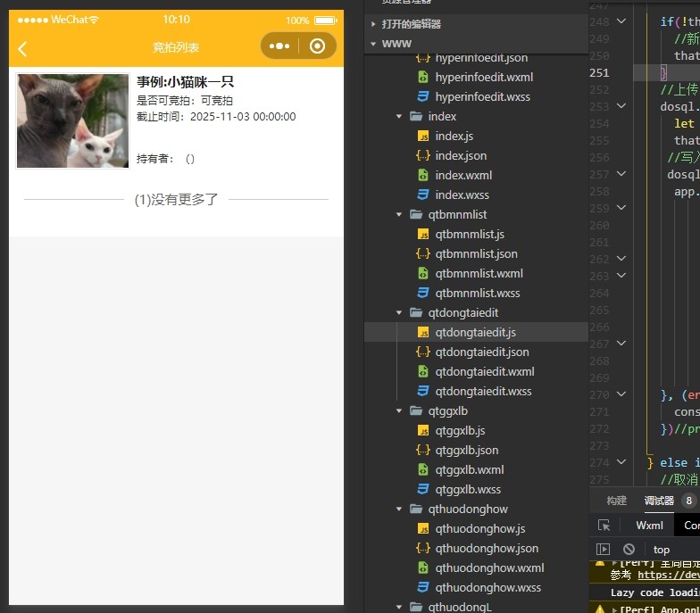Activate the element inspector picker icon
700x613 pixels.
(604, 526)
